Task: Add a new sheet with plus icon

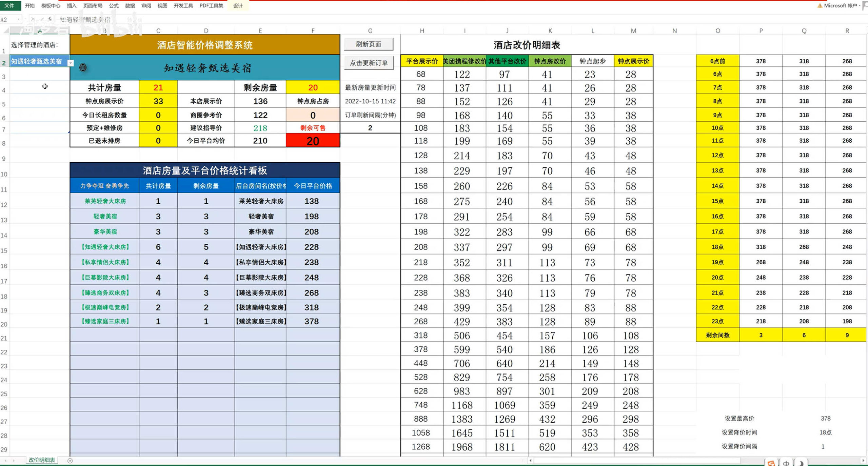Action: tap(70, 461)
